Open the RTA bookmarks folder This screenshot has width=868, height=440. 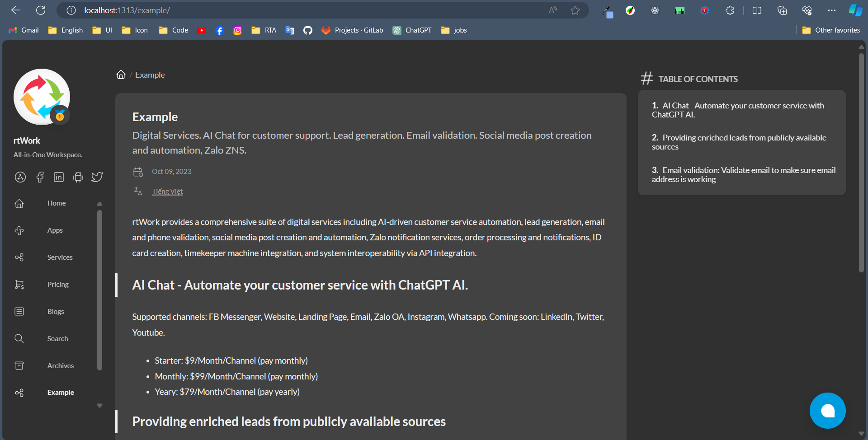pos(264,30)
